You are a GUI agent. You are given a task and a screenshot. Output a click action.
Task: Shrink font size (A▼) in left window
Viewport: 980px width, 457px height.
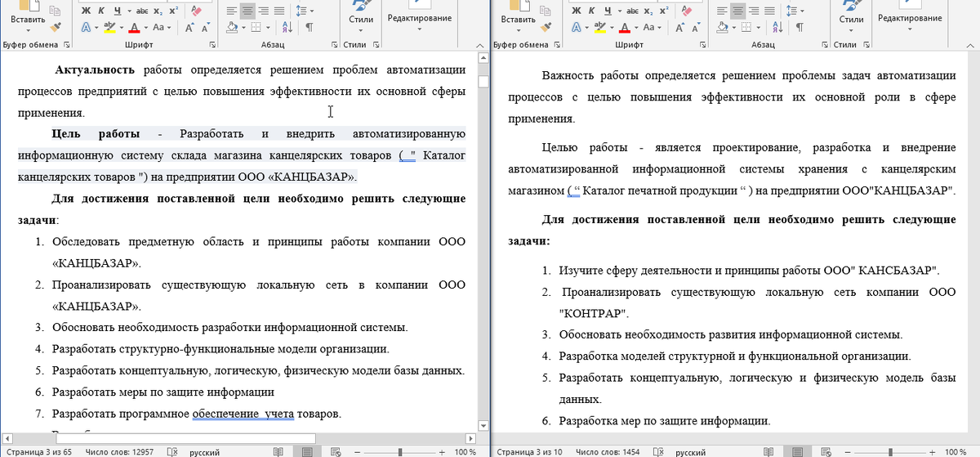(x=207, y=27)
